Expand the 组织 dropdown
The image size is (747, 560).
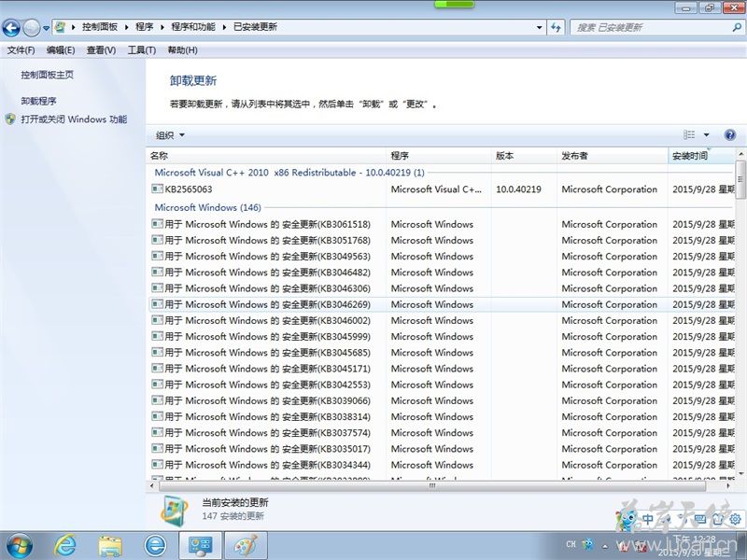click(x=170, y=135)
